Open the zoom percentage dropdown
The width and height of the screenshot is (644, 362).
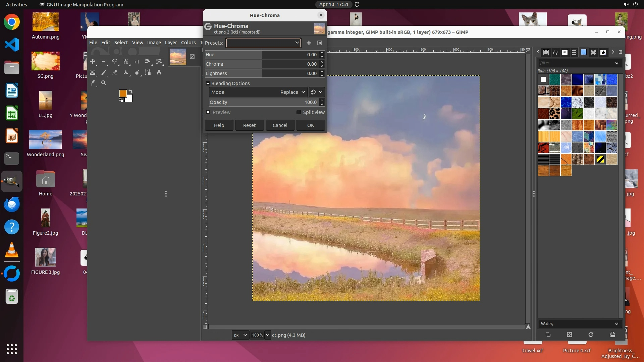pyautogui.click(x=267, y=335)
